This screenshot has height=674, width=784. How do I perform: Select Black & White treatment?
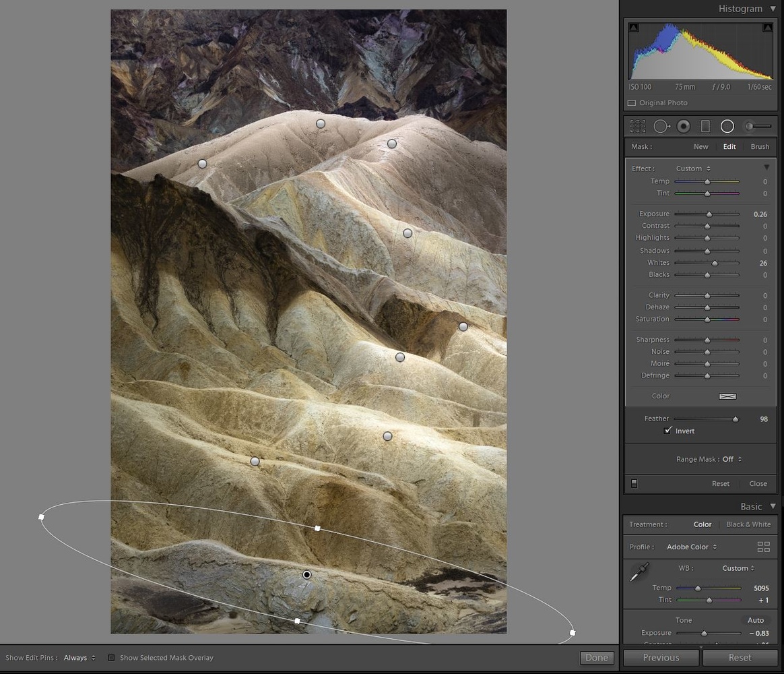(x=748, y=524)
